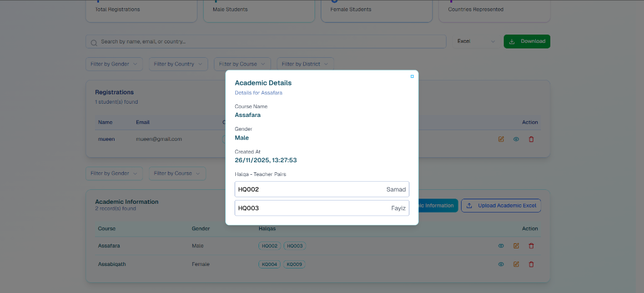Click the Upload Academic Excel button
Image resolution: width=644 pixels, height=293 pixels.
tap(501, 206)
